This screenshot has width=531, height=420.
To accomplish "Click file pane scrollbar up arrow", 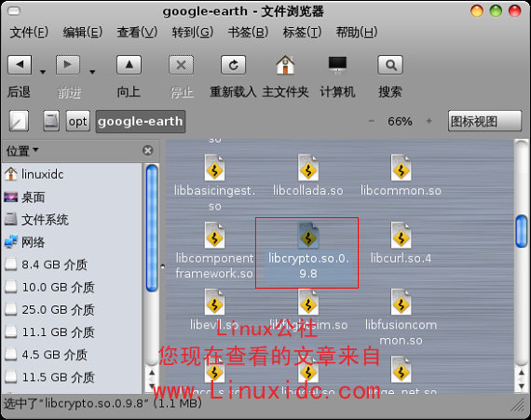I will (522, 373).
